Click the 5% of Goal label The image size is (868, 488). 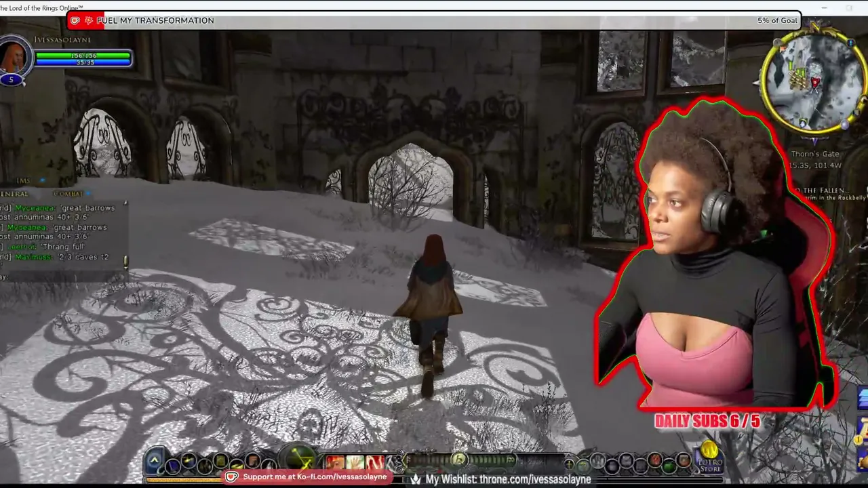(777, 20)
